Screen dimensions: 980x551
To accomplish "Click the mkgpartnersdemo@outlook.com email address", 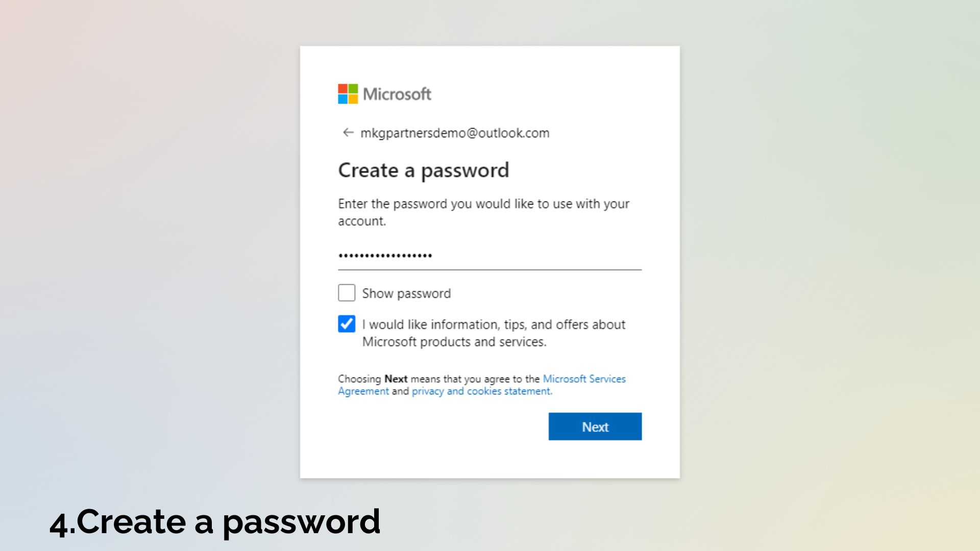I will pyautogui.click(x=455, y=133).
